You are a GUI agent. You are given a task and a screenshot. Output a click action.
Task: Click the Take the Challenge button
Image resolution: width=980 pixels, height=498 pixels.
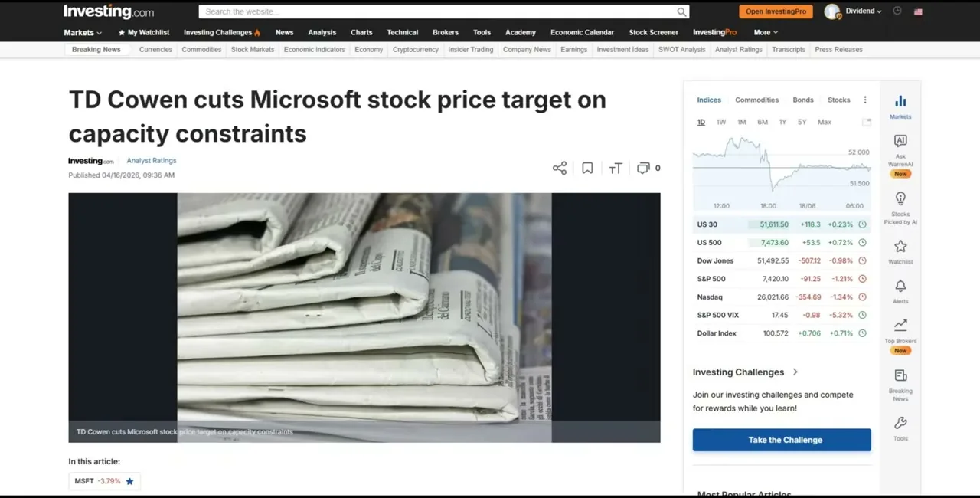pos(782,440)
